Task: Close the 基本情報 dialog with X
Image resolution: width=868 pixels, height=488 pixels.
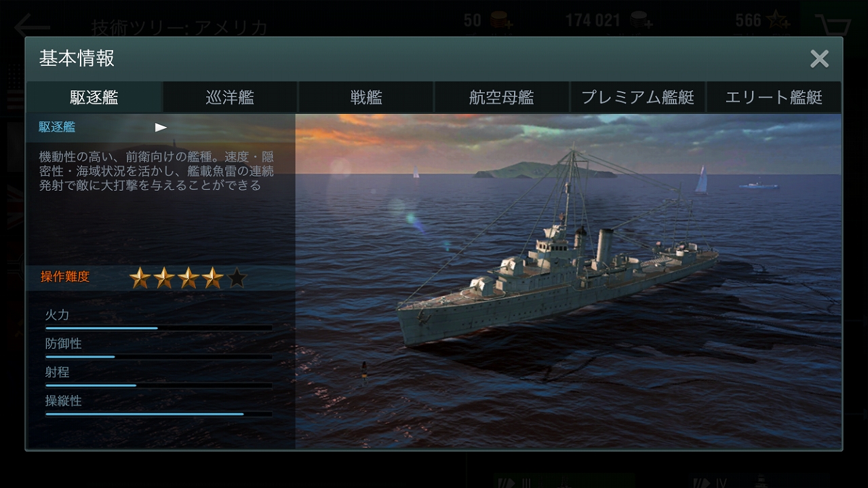Action: coord(819,59)
